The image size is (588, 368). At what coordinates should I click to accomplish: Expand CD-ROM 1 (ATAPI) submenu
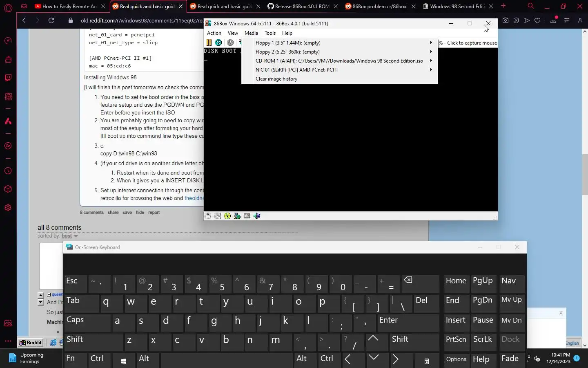340,61
